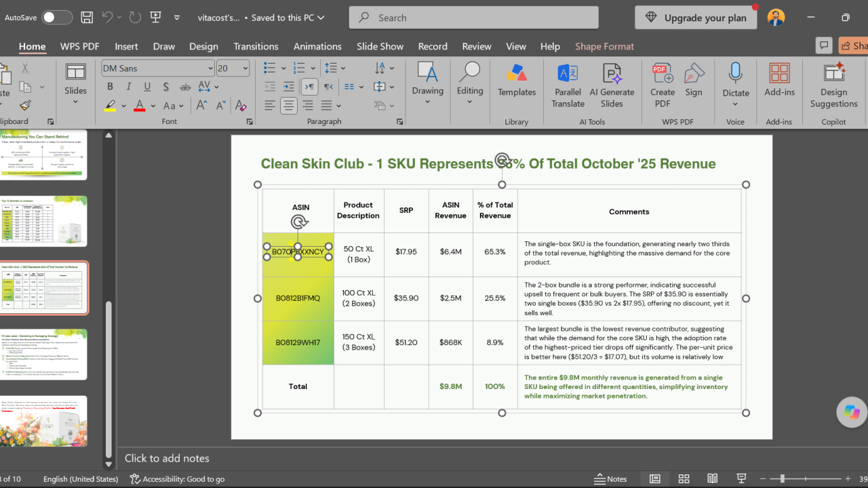Click Clear All Formatting icon
The image size is (868, 488).
[240, 106]
